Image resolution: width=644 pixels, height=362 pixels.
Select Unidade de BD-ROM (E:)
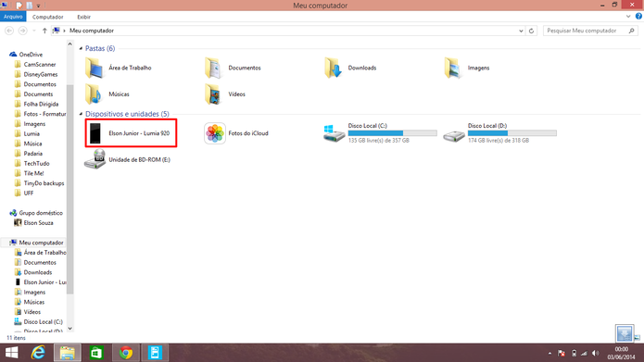[127, 159]
